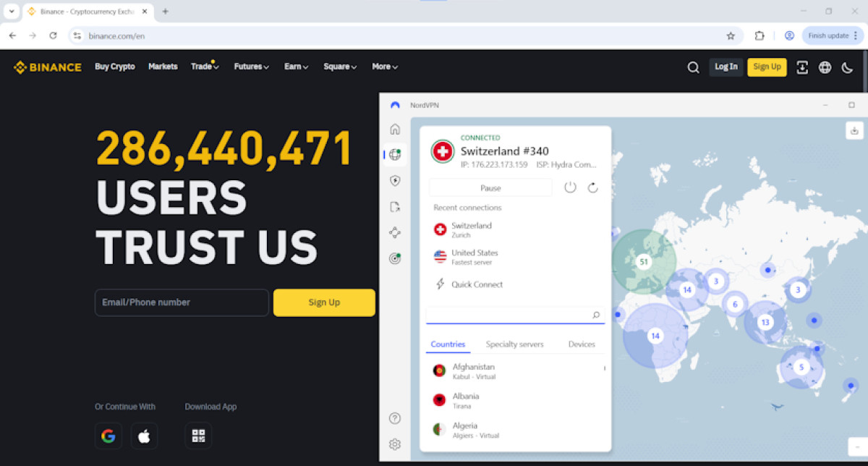Select United States Fastest server
This screenshot has height=466, width=868.
click(515, 257)
